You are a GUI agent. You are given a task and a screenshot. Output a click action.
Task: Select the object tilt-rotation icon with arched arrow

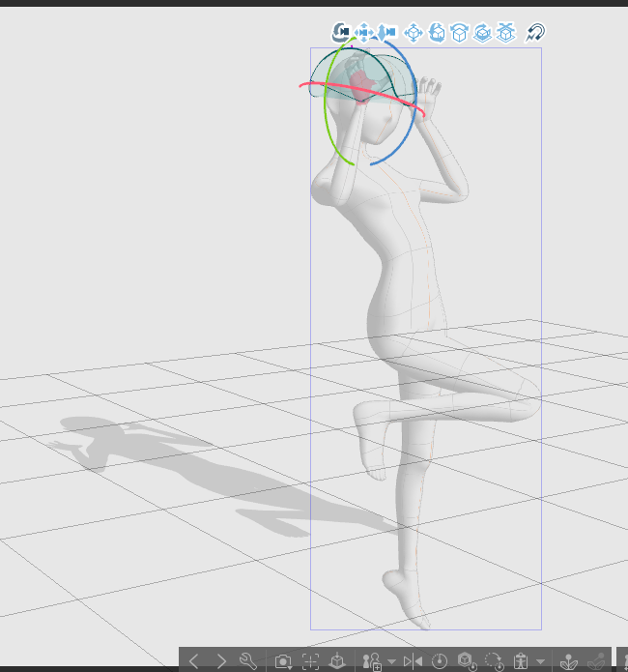459,33
